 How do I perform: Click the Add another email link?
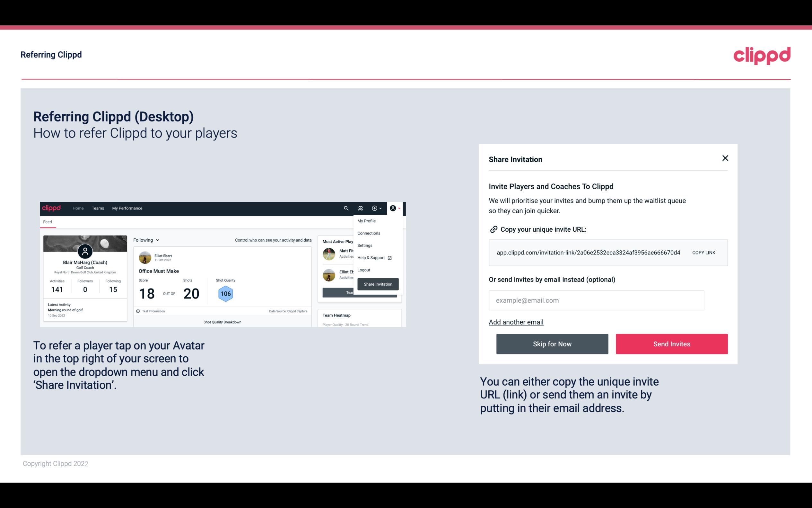tap(516, 321)
